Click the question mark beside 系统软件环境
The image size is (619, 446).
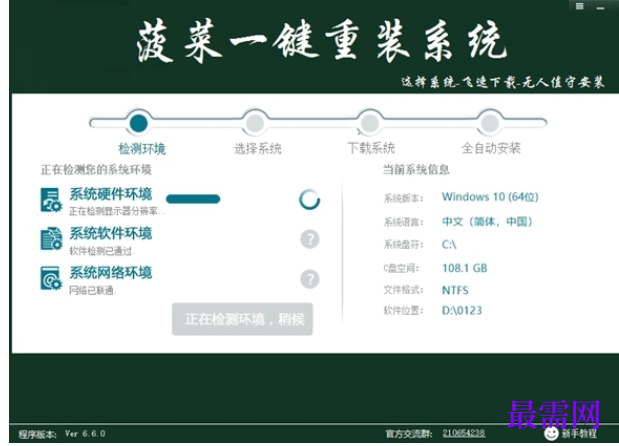point(310,239)
